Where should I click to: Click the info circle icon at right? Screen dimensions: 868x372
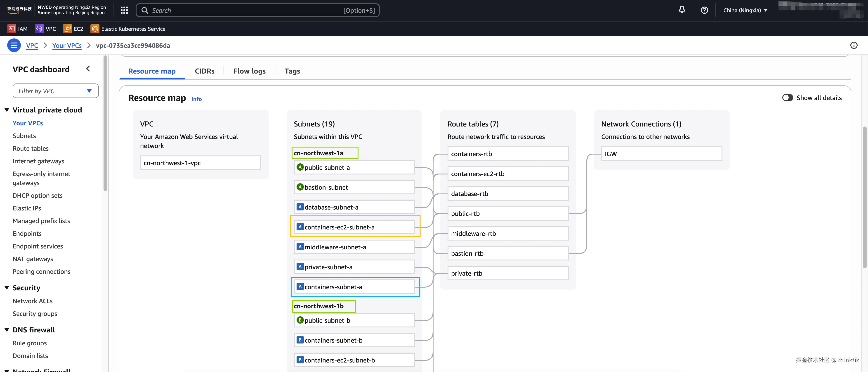coord(854,45)
